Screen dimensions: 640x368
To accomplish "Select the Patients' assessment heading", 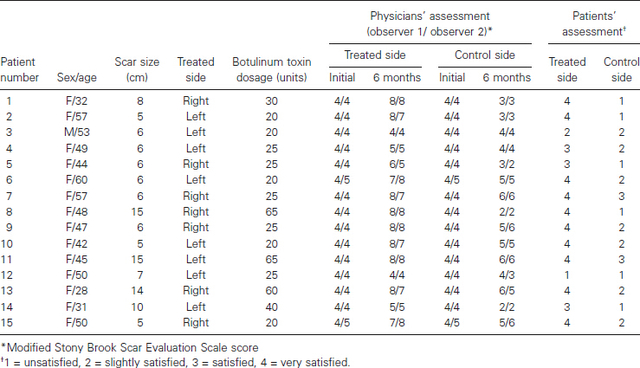I will (594, 24).
